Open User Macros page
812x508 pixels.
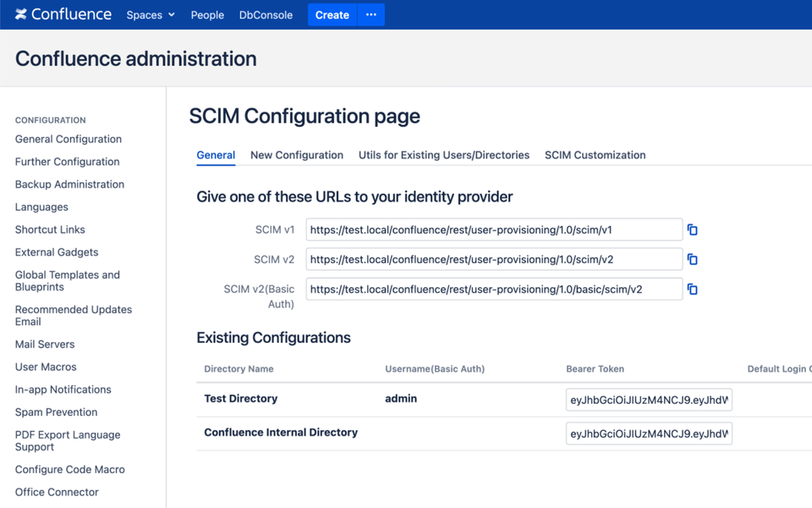click(46, 367)
